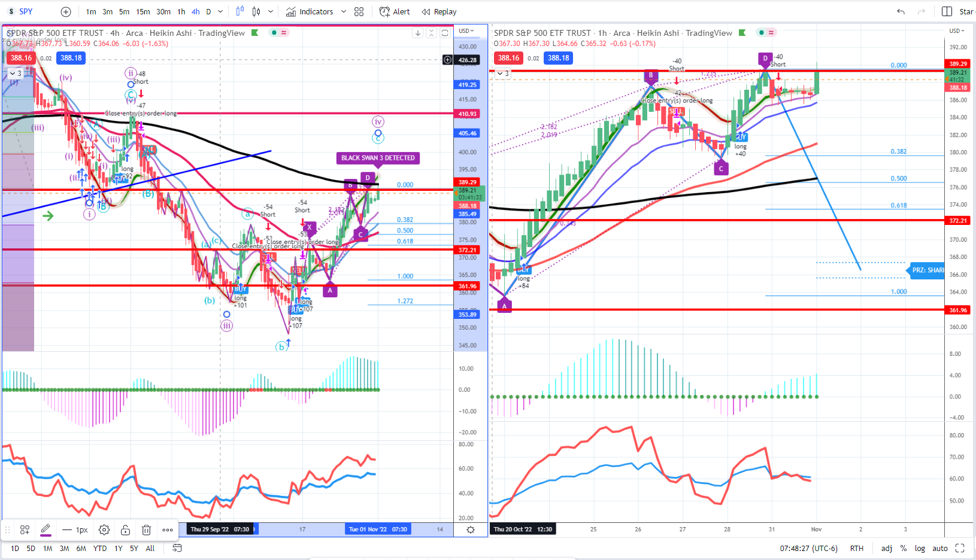Click the green flag icon in the 1h chart title
This screenshot has height=560, width=976.
pos(742,33)
